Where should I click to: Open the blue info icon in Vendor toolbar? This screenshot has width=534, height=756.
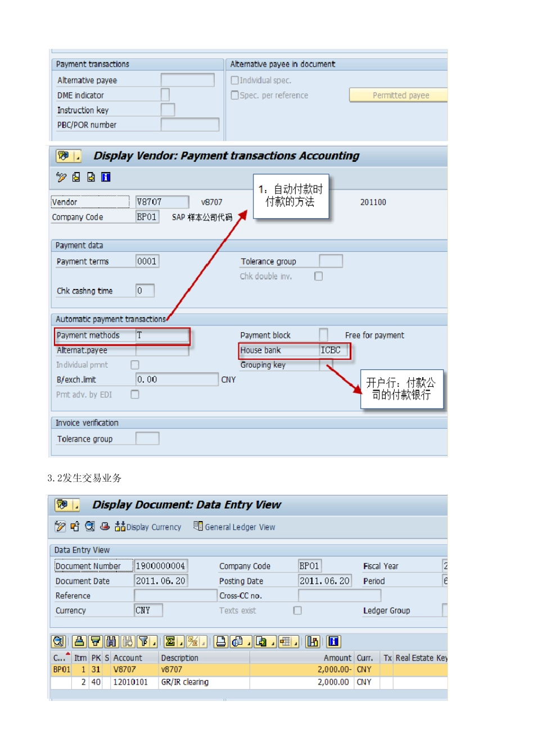tap(106, 177)
